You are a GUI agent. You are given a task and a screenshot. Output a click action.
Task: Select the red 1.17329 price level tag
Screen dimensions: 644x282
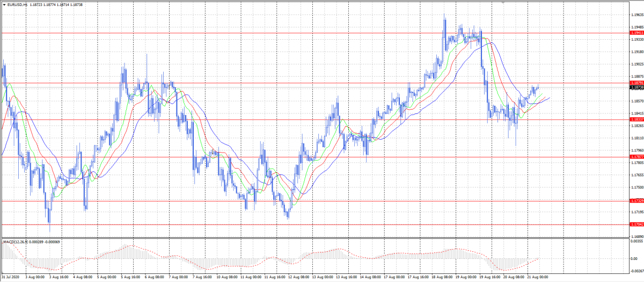click(x=636, y=201)
